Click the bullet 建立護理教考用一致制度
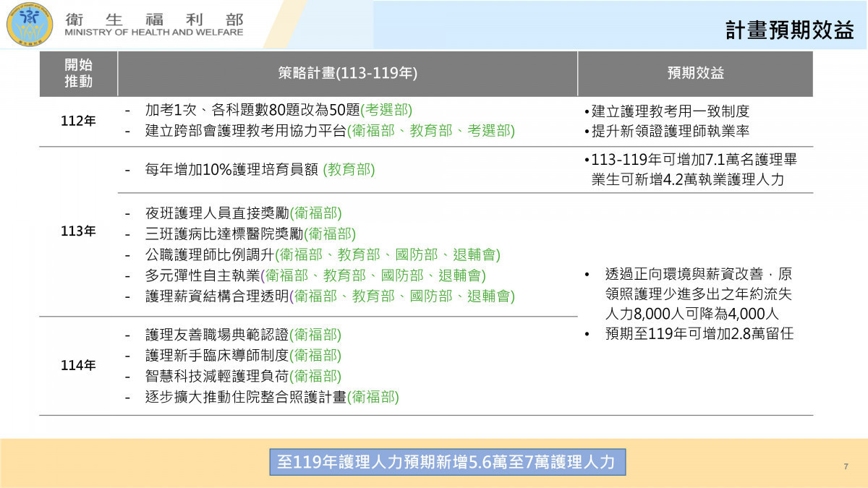The width and height of the screenshot is (868, 488). point(666,111)
